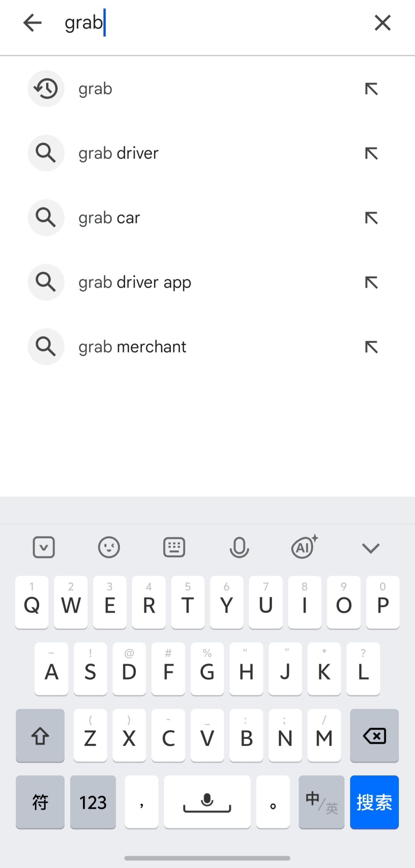Tap the blue 搜索 search button

(x=374, y=802)
